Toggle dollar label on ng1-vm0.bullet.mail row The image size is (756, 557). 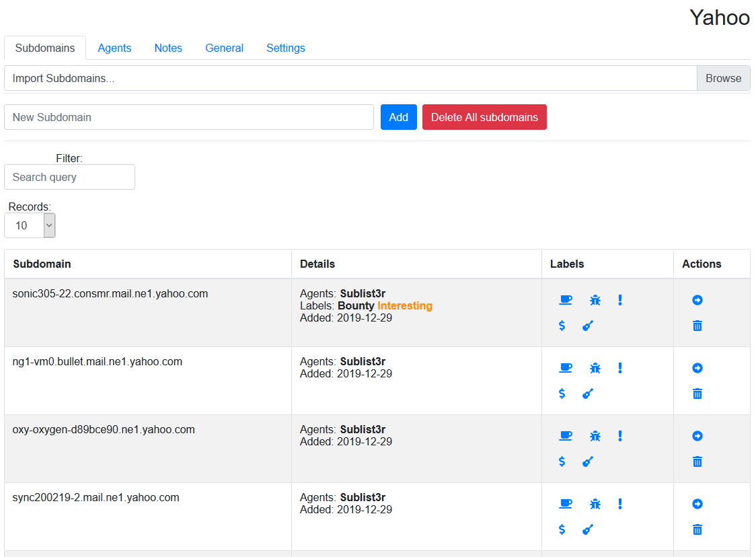(562, 394)
